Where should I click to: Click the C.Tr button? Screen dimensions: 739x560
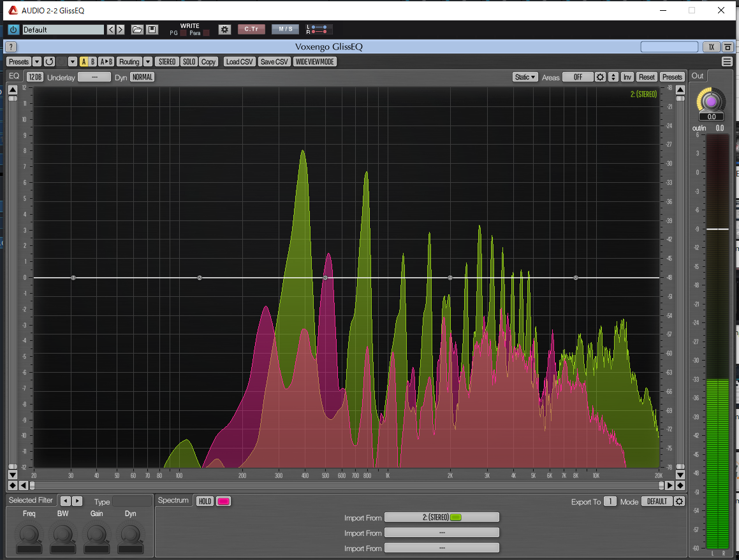click(251, 29)
